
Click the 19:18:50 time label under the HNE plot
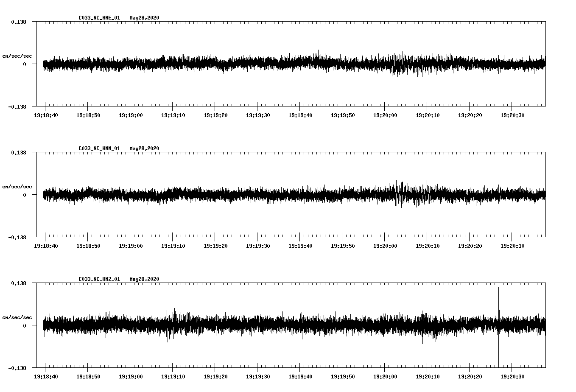coord(88,115)
